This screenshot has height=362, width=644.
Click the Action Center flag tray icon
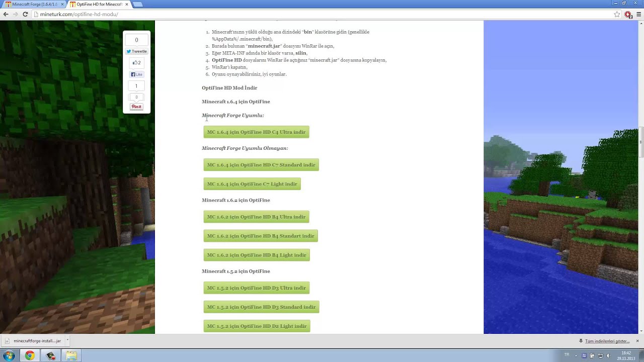[x=600, y=355]
